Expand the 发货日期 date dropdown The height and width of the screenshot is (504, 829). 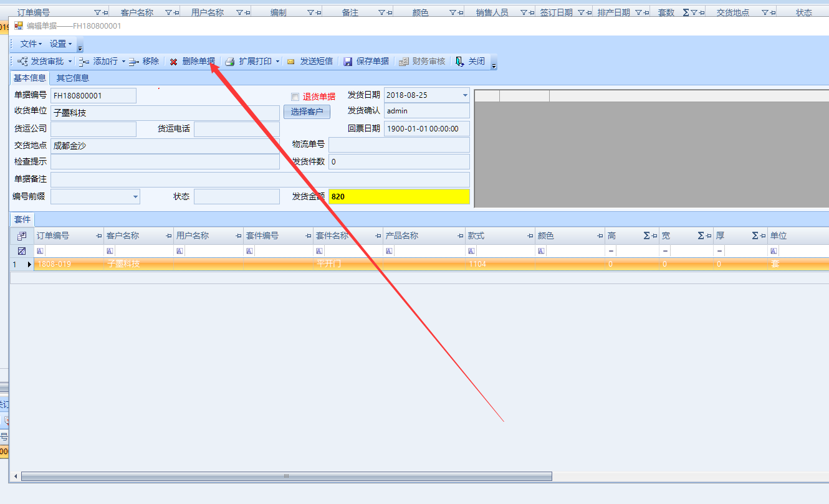[464, 95]
